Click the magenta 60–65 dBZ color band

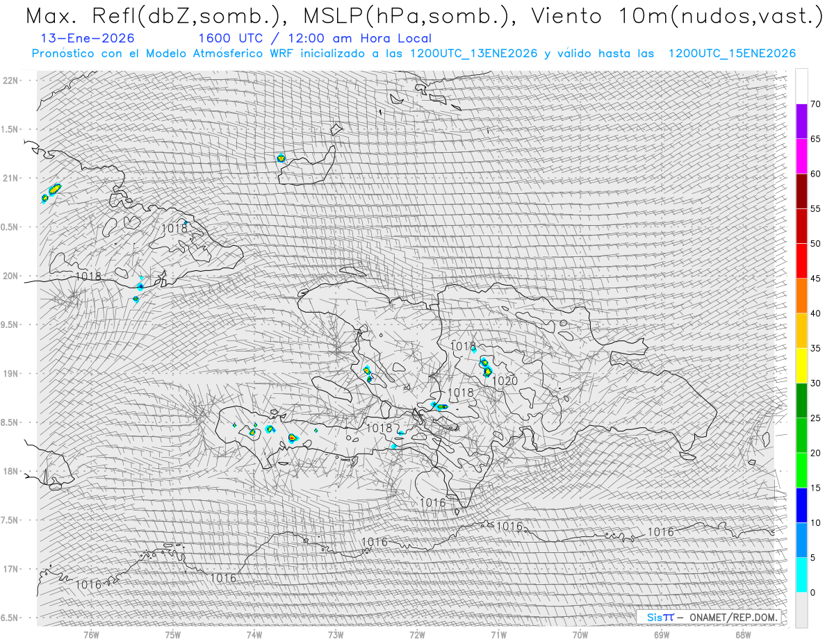coord(801,156)
